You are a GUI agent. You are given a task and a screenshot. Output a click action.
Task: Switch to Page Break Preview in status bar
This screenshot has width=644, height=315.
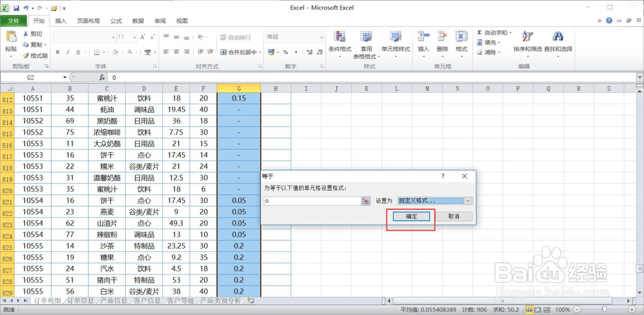point(546,310)
